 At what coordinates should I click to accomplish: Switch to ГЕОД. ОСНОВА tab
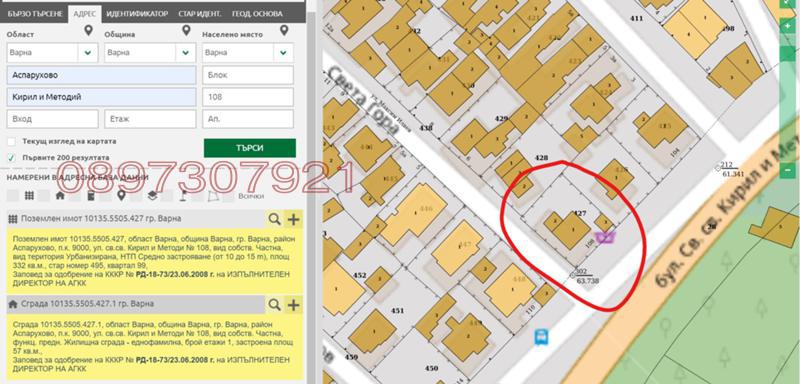[258, 14]
